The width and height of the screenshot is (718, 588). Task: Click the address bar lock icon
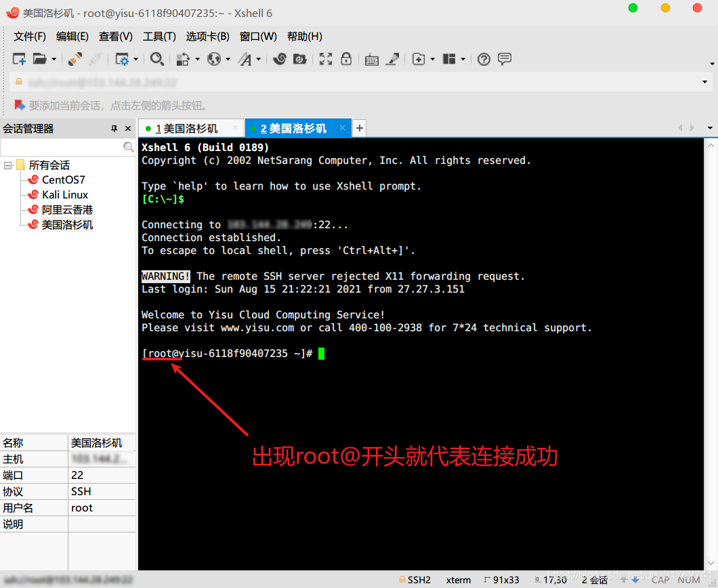[19, 81]
